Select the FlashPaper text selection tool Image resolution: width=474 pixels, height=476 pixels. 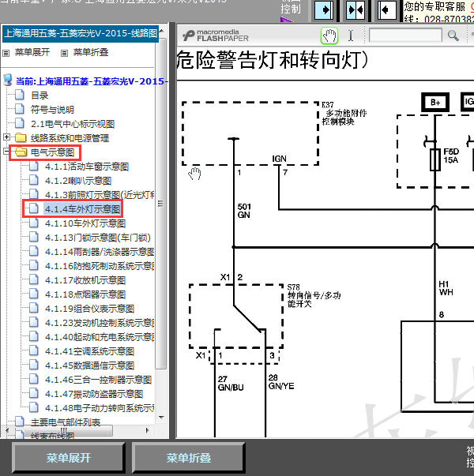pyautogui.click(x=351, y=36)
